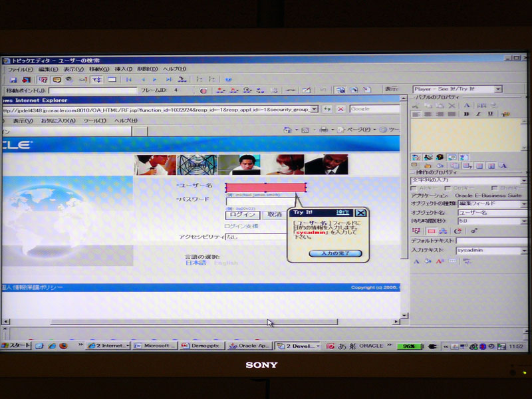The height and width of the screenshot is (399, 532).
Task: Click the Underline button in bubble properties
Action: click(490, 114)
